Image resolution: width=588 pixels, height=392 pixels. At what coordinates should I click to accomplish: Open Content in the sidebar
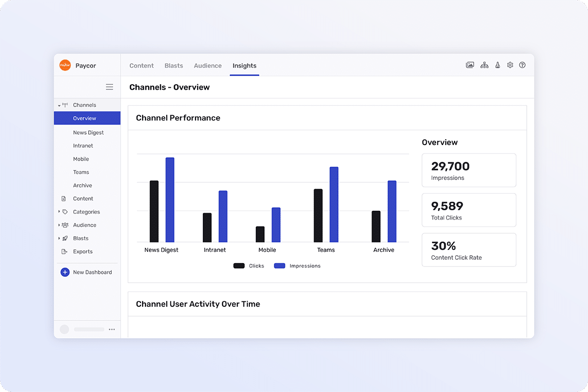click(x=83, y=198)
